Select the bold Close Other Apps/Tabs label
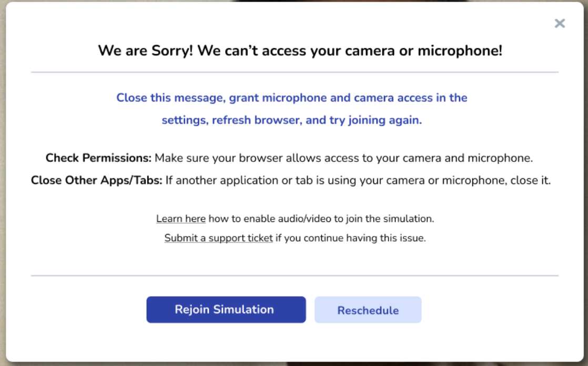Screen dimensions: 588x366 point(97,180)
